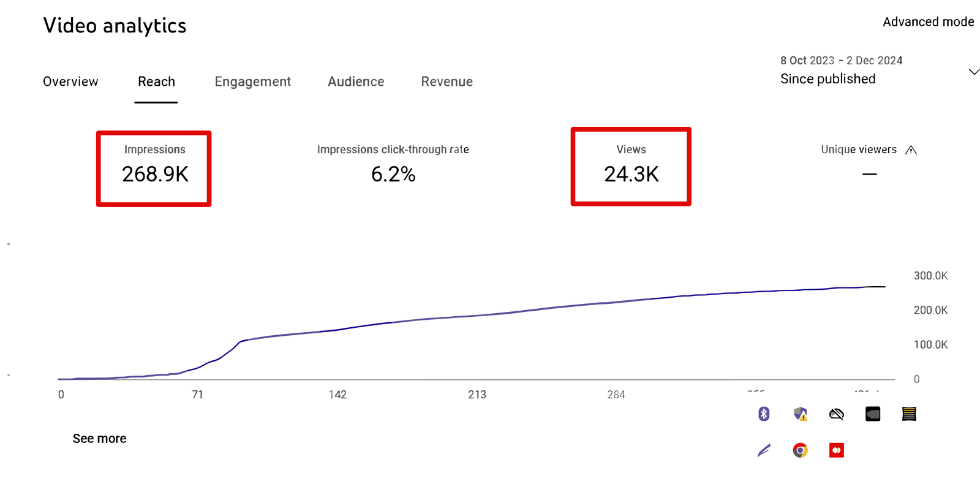Click the 100.0K y-axis label

click(x=930, y=344)
